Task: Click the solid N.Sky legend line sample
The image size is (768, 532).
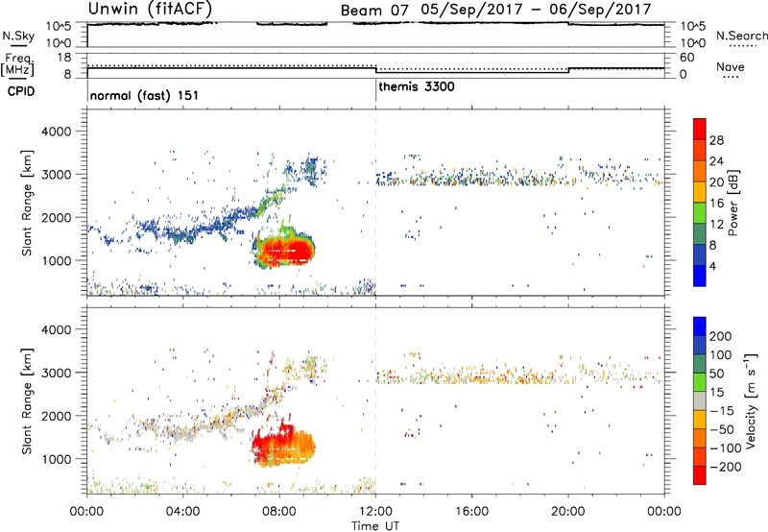Action: [x=18, y=46]
